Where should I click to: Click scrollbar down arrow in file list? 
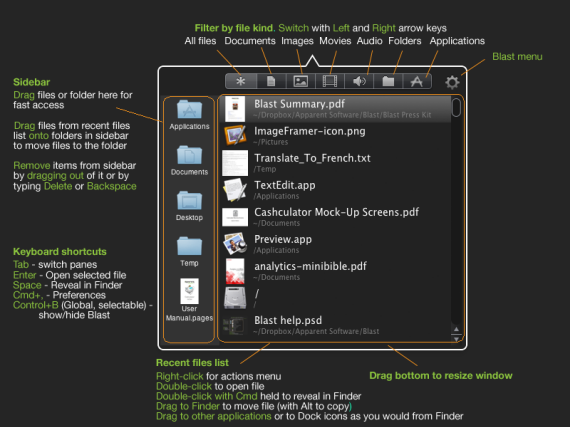pyautogui.click(x=456, y=339)
